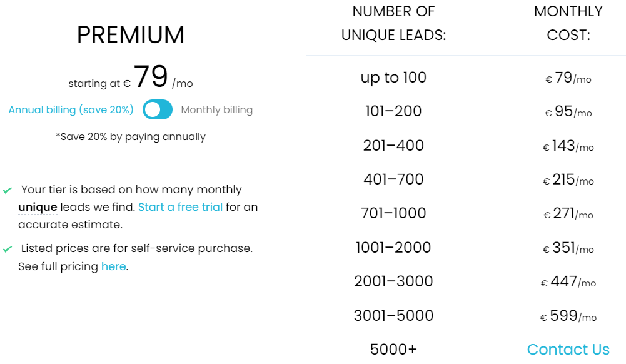Follow the 'here' full pricing link
The image size is (626, 364).
(x=113, y=266)
